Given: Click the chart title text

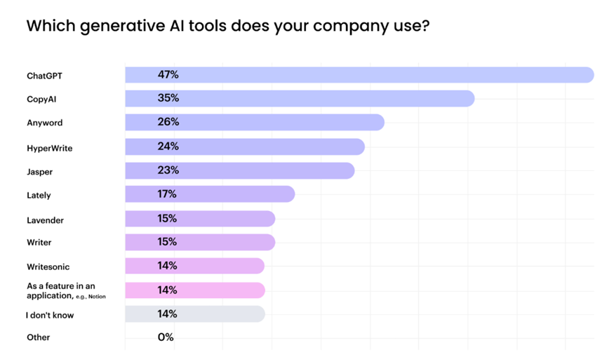Looking at the screenshot, I should 228,27.
